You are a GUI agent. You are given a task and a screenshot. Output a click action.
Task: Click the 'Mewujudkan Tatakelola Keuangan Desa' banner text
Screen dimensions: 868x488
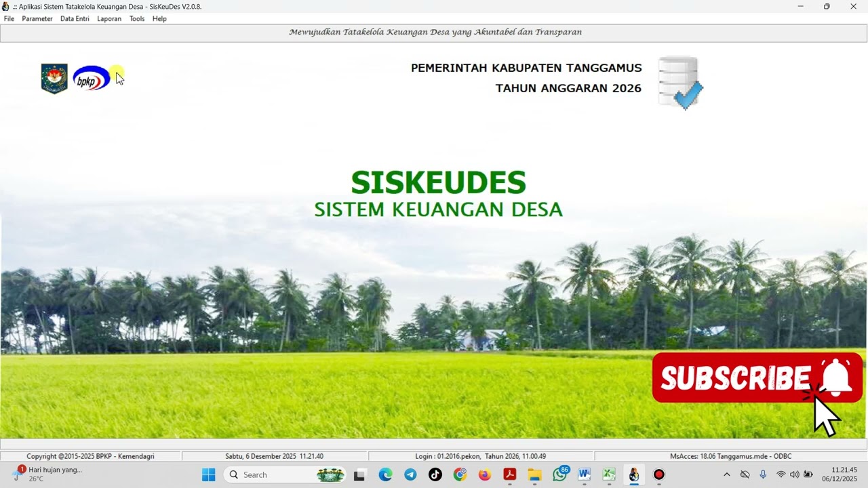click(435, 32)
